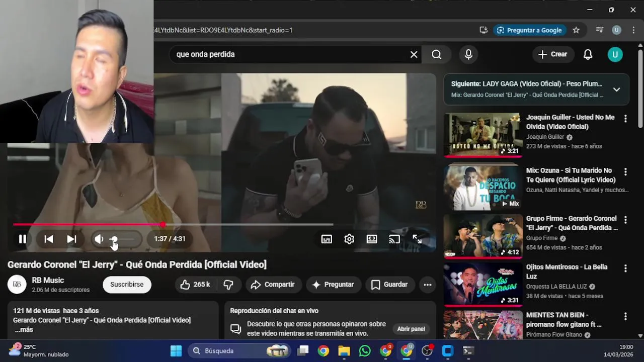Expand the Siguiente mix playlist panel
The height and width of the screenshot is (362, 644).
click(x=616, y=89)
